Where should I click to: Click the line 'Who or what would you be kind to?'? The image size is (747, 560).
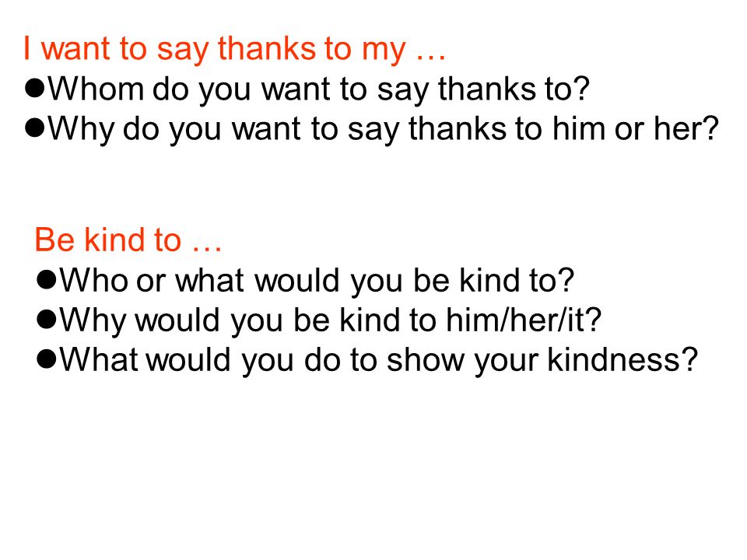(317, 281)
